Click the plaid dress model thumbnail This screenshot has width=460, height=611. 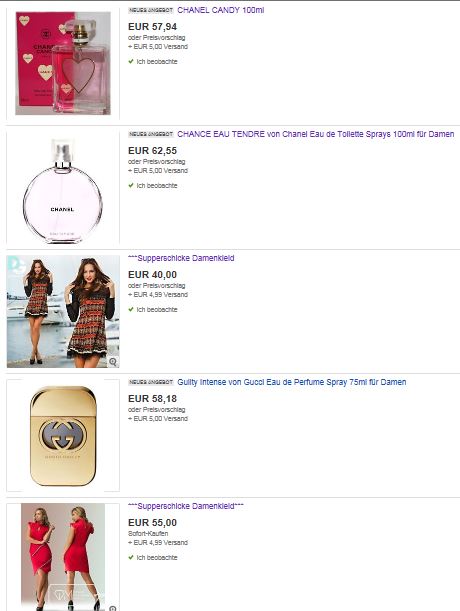(x=63, y=311)
